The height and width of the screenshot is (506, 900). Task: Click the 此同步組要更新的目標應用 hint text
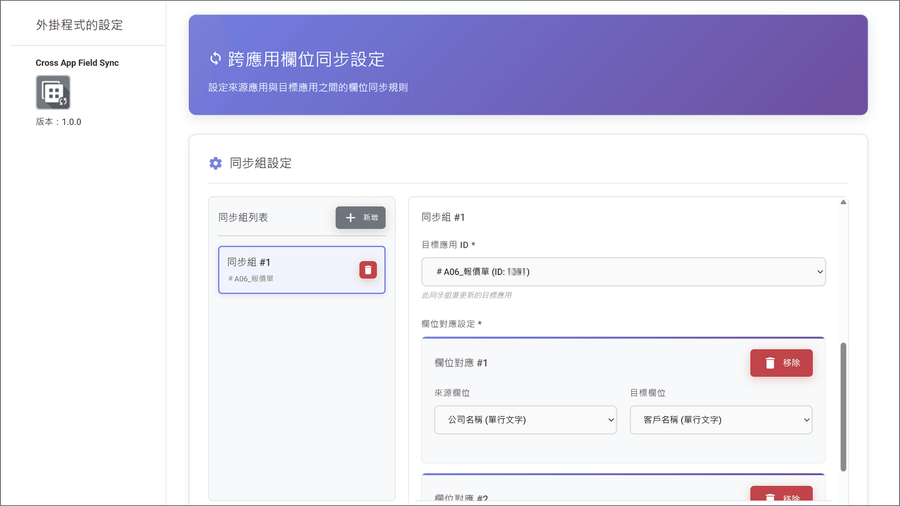pos(466,295)
